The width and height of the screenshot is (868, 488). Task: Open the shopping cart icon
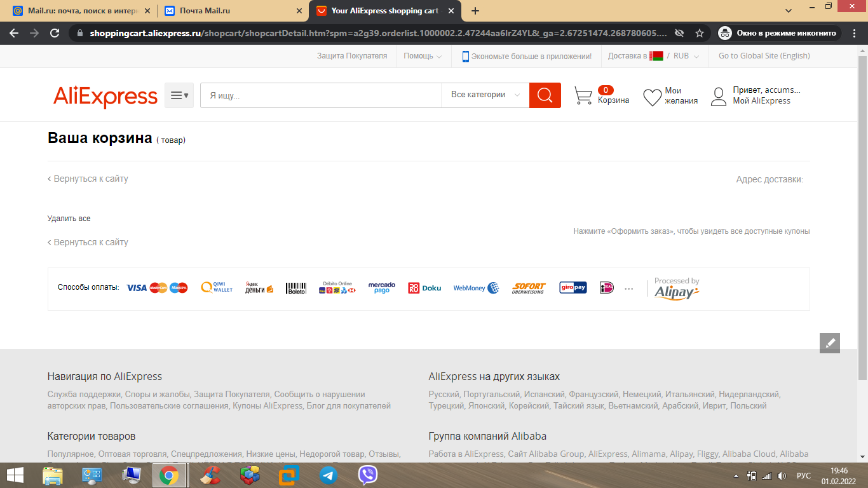[583, 96]
